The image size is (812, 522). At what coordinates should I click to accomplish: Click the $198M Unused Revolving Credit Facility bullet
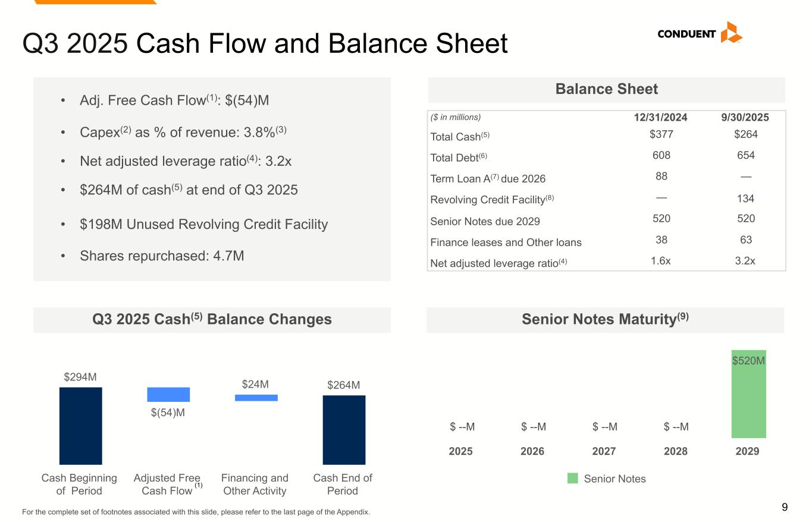pyautogui.click(x=203, y=224)
